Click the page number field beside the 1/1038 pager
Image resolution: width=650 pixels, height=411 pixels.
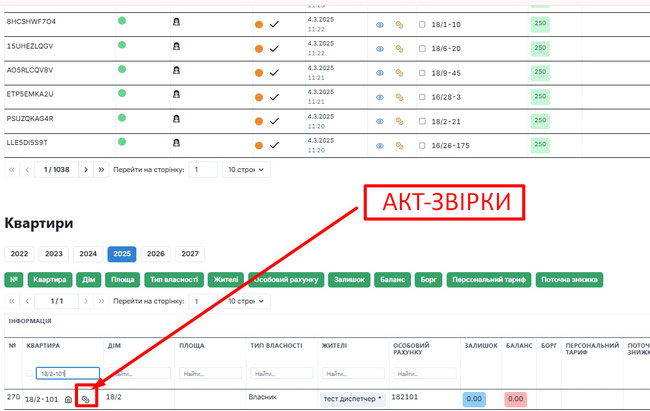pos(203,170)
